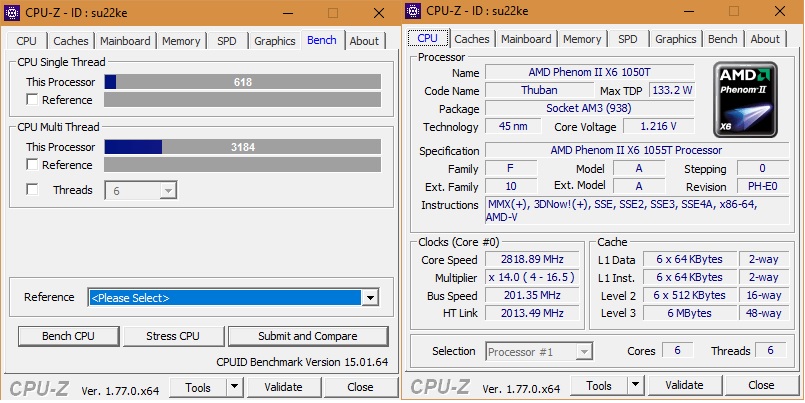Click the Cores value field showing 6
The height and width of the screenshot is (403, 805).
678,350
